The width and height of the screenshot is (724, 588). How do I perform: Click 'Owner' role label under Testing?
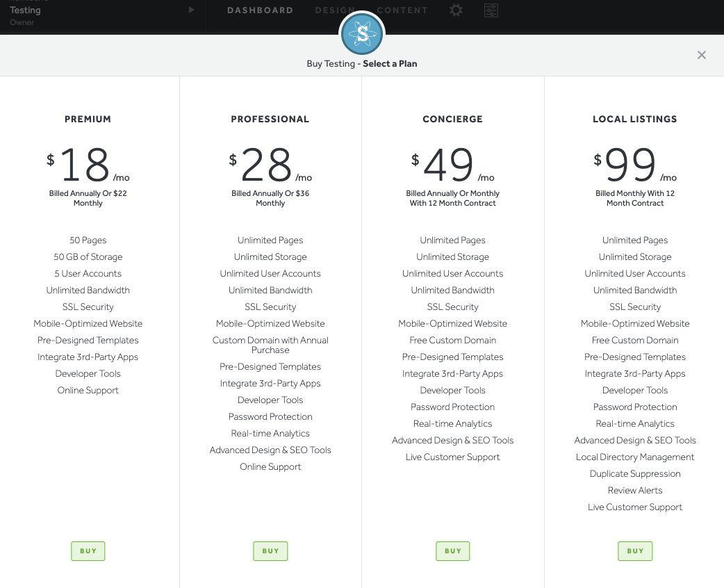[x=22, y=22]
